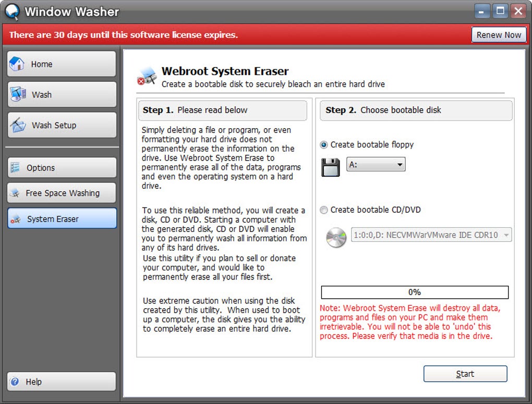Go to Free Space Washing page

(x=63, y=193)
